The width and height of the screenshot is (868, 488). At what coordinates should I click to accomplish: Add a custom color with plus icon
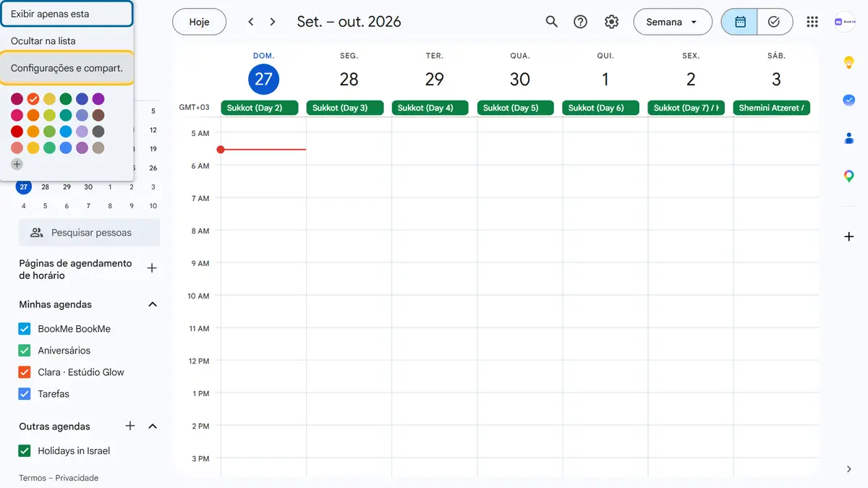pyautogui.click(x=17, y=164)
